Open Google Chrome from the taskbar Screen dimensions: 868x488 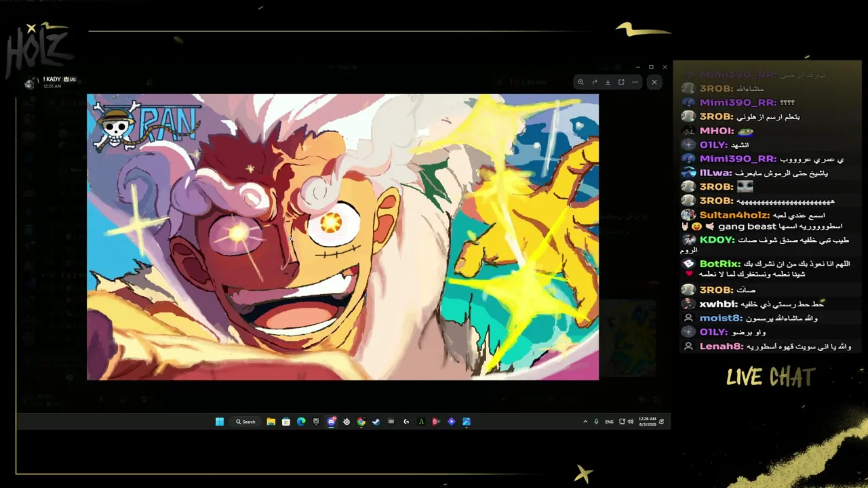361,422
